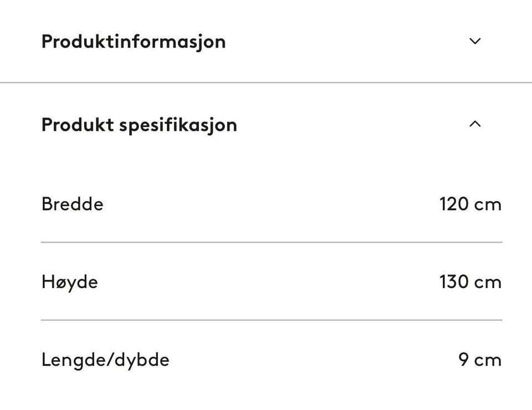Click the number 120 in Bredde row
Viewport: 532px width, 410px height.
[453, 204]
